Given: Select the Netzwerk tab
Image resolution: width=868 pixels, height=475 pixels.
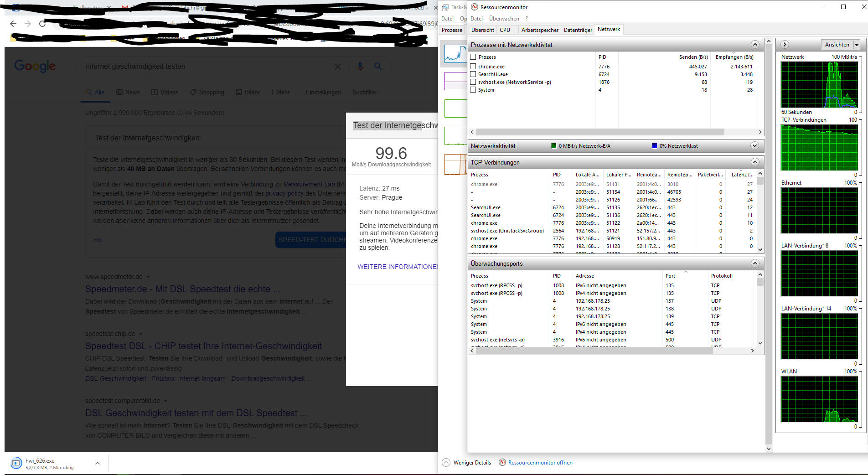Looking at the screenshot, I should tap(609, 29).
